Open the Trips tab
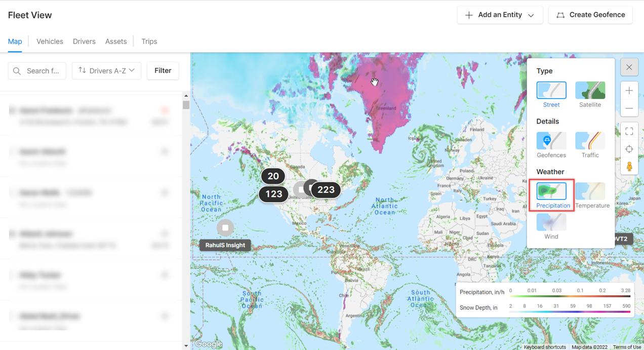Screen dimensions: 644x350 [149, 42]
